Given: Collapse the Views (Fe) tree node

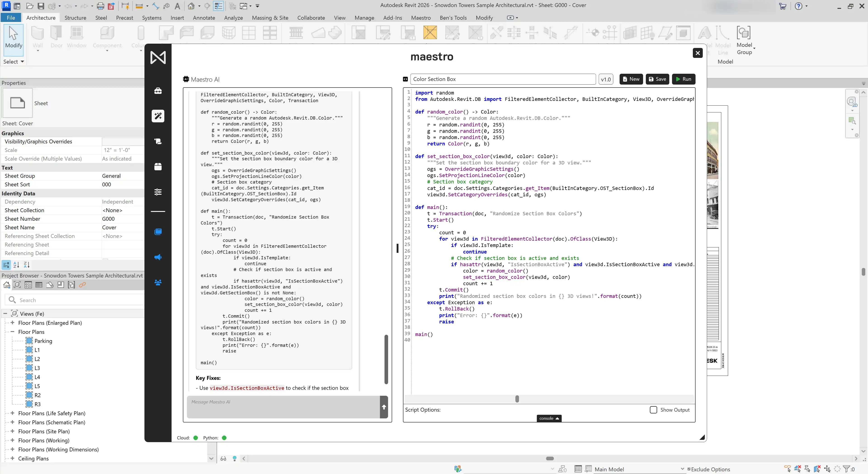Looking at the screenshot, I should pyautogui.click(x=5, y=313).
